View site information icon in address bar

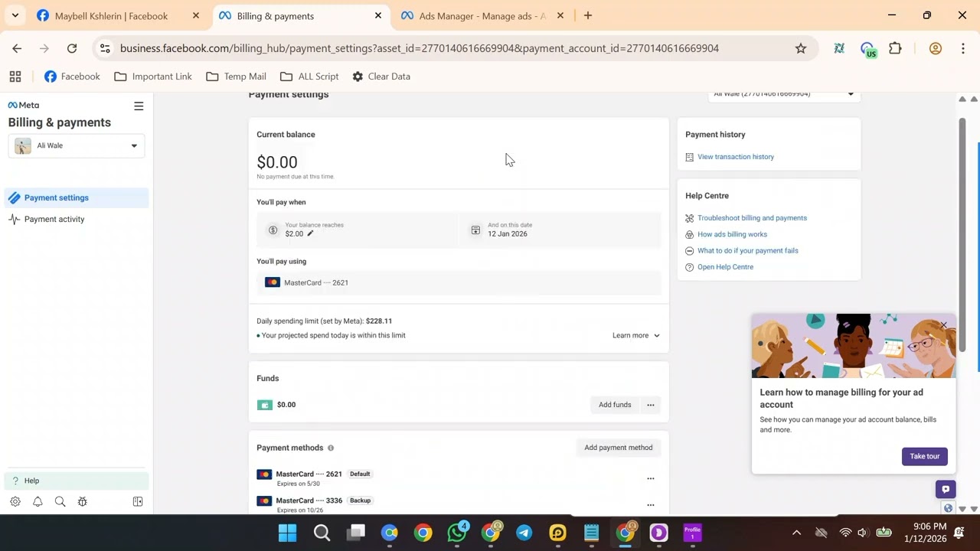105,48
